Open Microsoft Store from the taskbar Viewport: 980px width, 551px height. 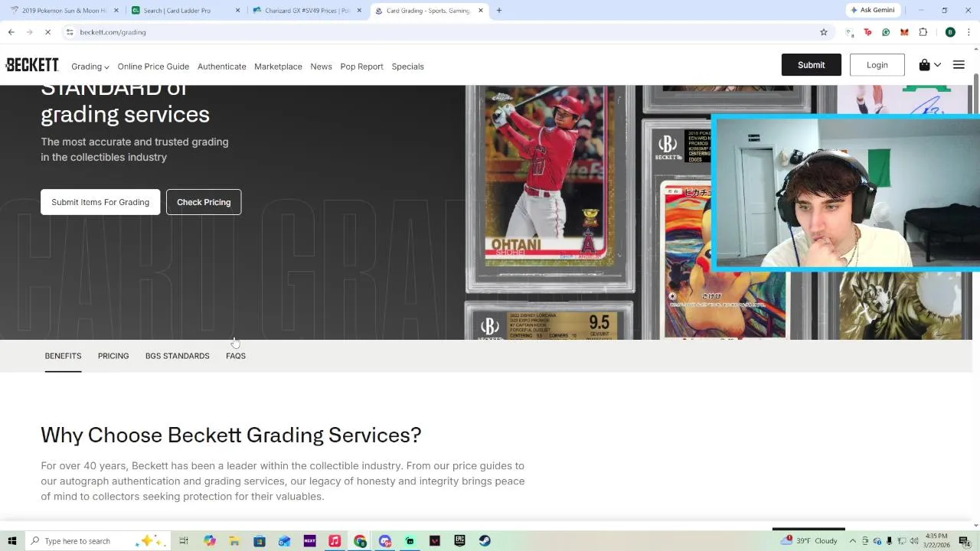pyautogui.click(x=260, y=541)
